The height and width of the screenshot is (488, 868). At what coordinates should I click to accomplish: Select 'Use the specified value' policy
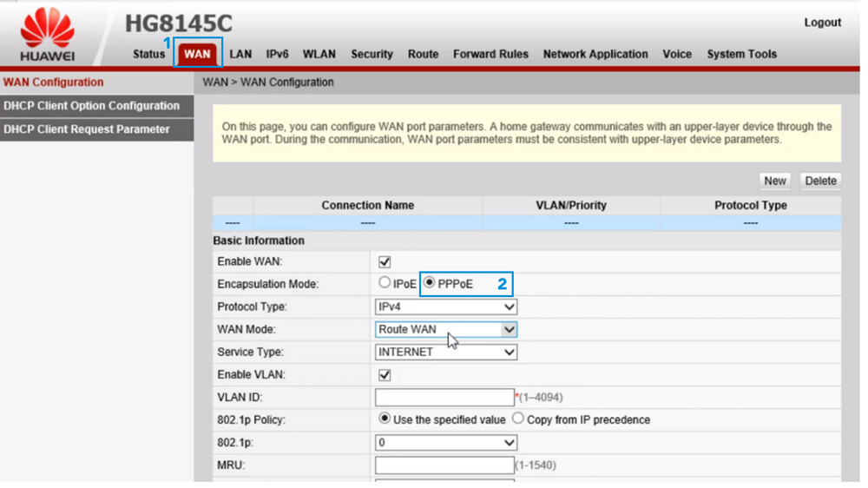point(385,419)
